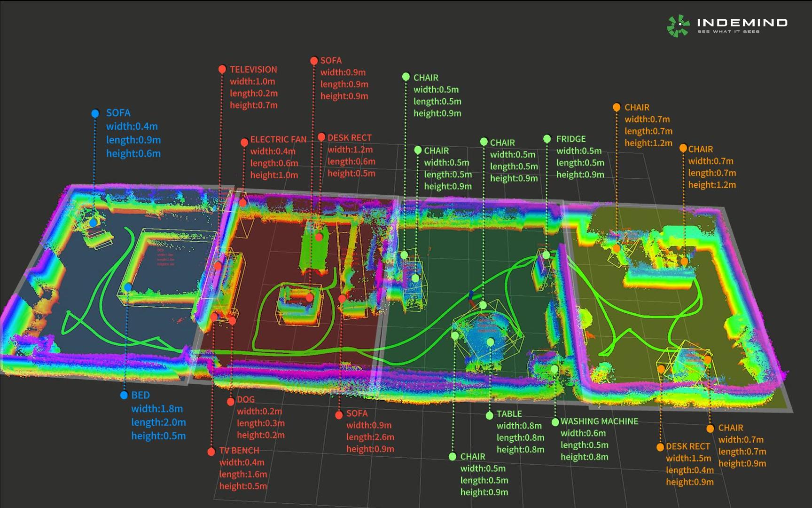Click the INDEMIND logo icon
The width and height of the screenshot is (812, 508).
click(x=679, y=25)
